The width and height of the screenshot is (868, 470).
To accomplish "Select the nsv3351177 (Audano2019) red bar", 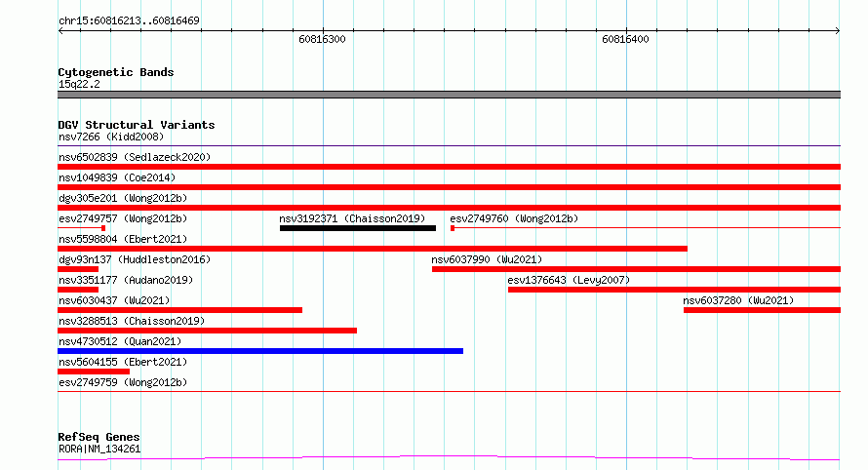I will point(78,290).
